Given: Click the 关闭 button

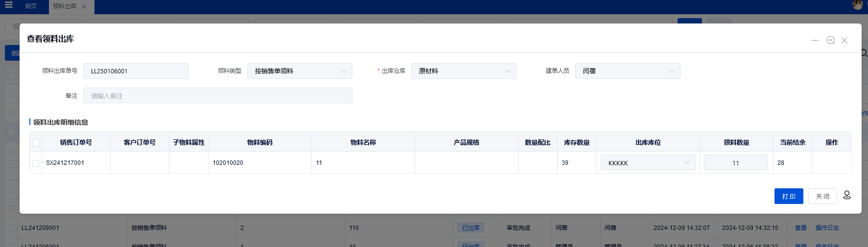Looking at the screenshot, I should click(822, 196).
